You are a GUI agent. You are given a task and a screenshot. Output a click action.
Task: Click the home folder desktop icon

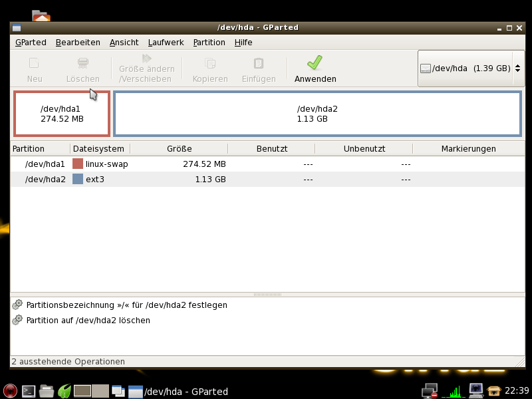pyautogui.click(x=41, y=16)
